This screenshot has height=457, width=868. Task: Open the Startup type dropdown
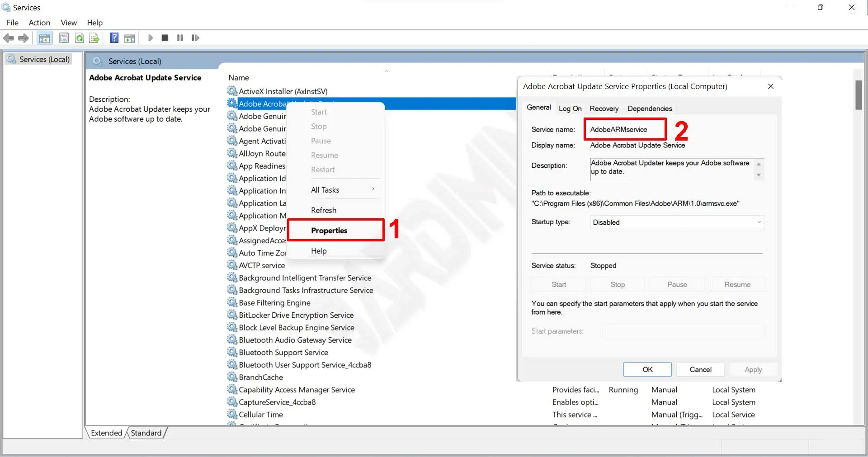pos(677,222)
